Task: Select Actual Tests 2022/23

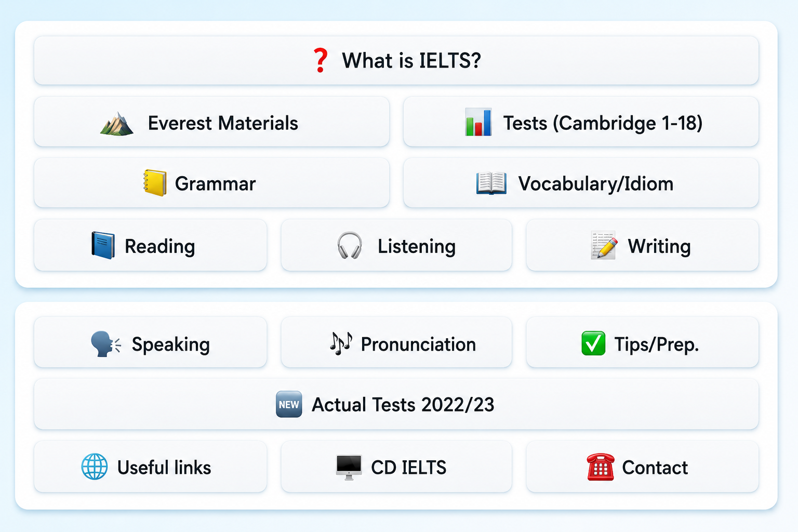Action: point(396,404)
